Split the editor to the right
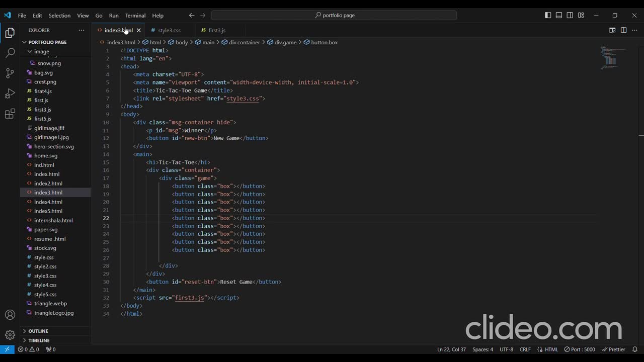Screen dimensions: 644x362 pyautogui.click(x=623, y=30)
